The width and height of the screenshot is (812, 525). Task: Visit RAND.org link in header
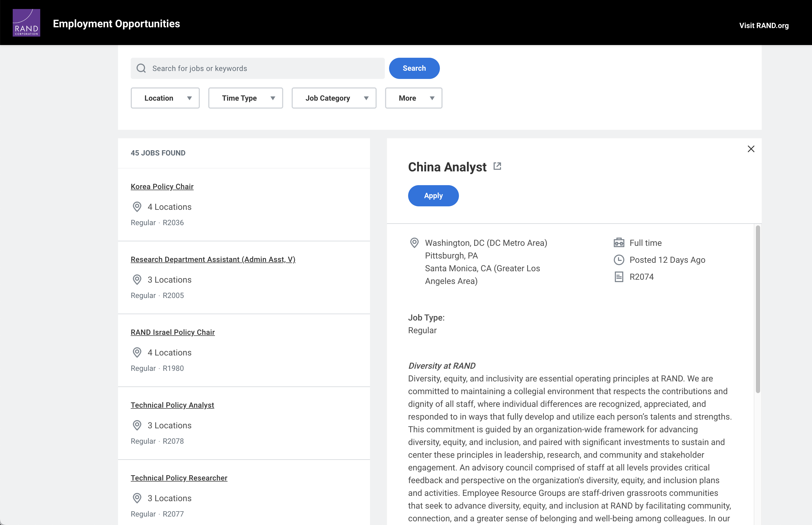tap(764, 26)
